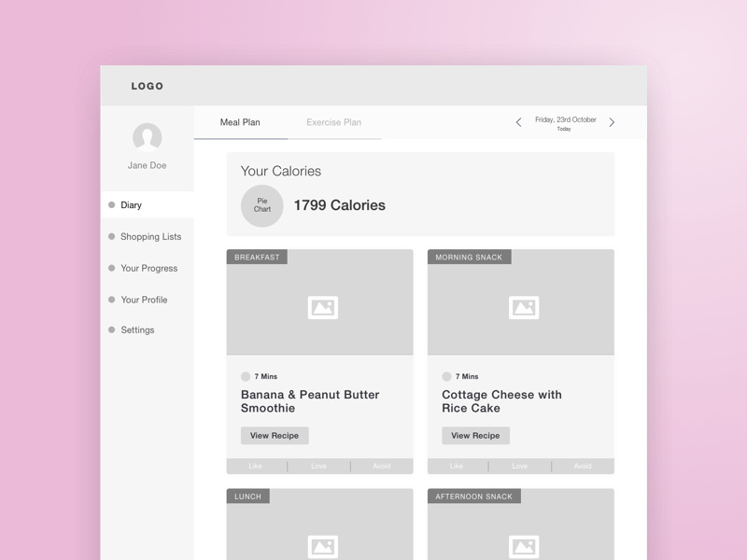Screen dimensions: 747x560
Task: Click the clock dot beside Morning Snack 7 Mins
Action: coord(446,376)
